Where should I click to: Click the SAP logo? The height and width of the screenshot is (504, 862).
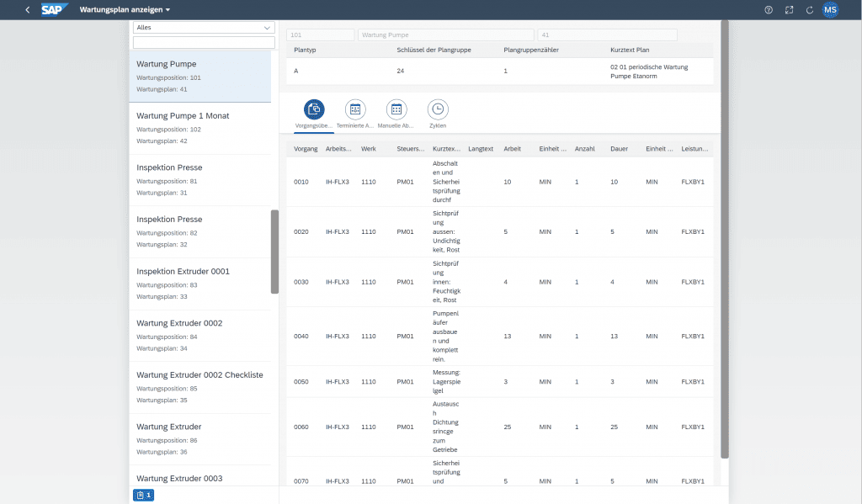pyautogui.click(x=51, y=10)
